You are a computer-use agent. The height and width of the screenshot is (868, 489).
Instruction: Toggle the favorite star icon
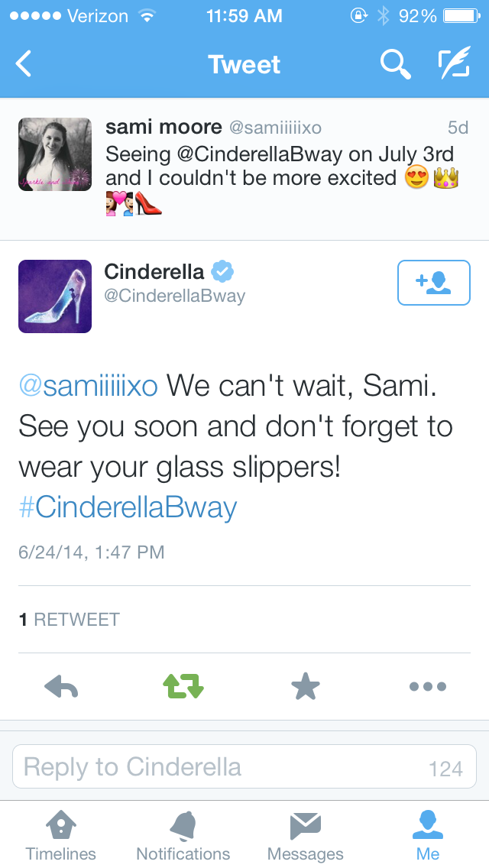[x=306, y=687]
